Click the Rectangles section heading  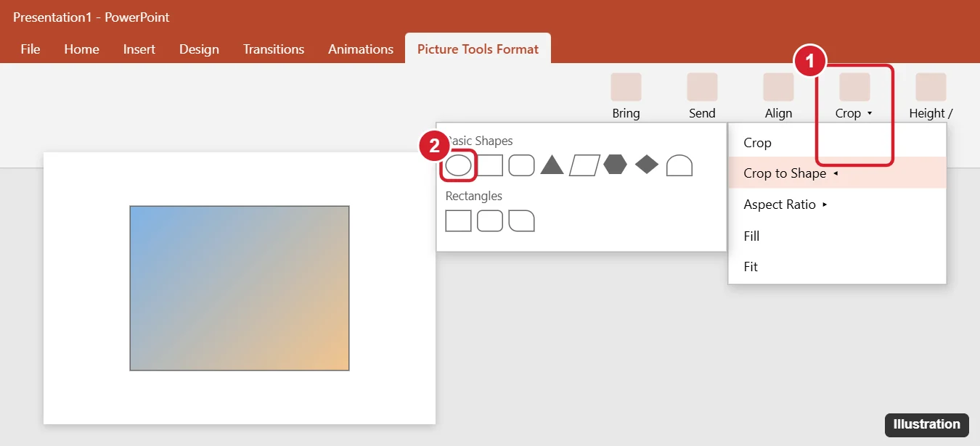pyautogui.click(x=473, y=196)
